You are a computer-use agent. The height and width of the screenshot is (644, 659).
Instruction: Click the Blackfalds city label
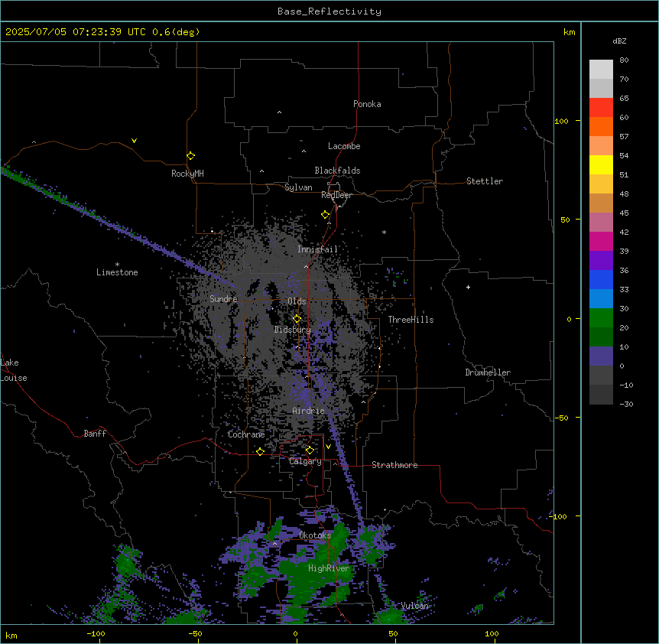(x=337, y=171)
